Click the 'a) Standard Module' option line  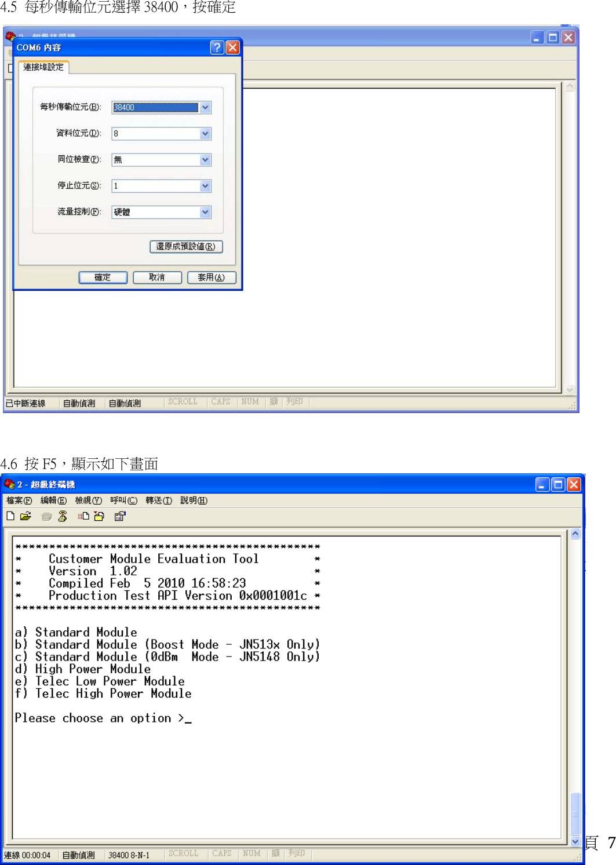pos(76,632)
